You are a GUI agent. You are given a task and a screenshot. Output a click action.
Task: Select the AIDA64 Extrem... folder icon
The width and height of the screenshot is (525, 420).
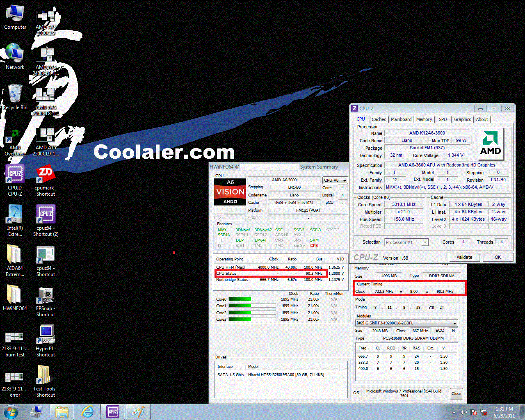15,261
